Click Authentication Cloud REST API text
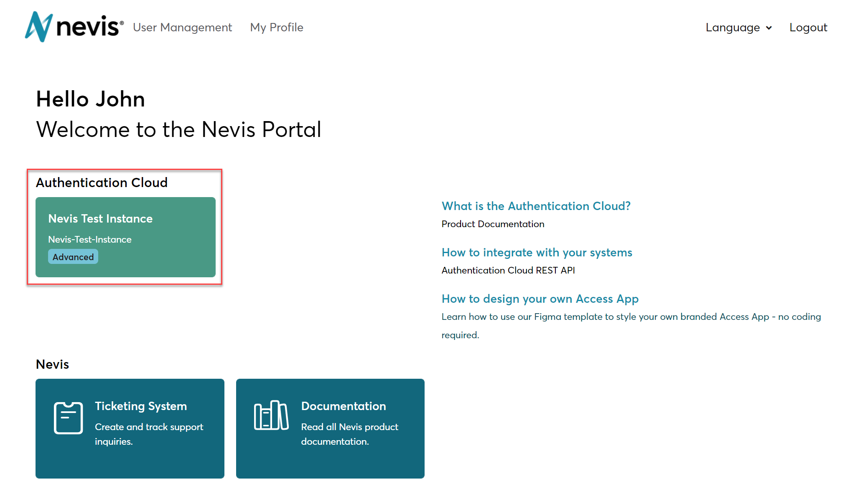The image size is (868, 494). (508, 270)
